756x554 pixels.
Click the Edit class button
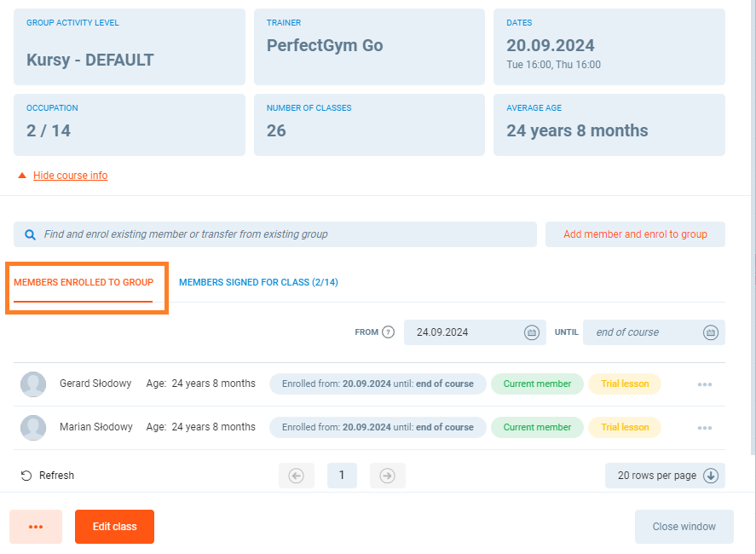tap(114, 527)
